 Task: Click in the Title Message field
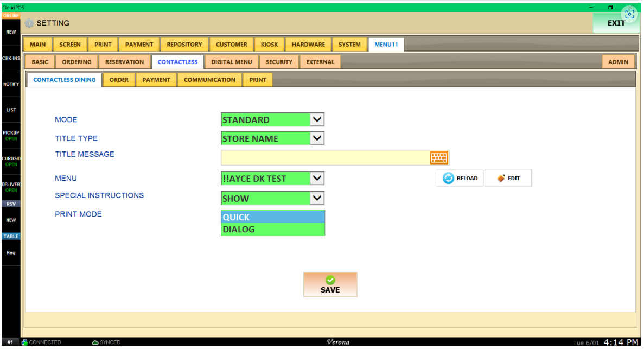coord(326,158)
